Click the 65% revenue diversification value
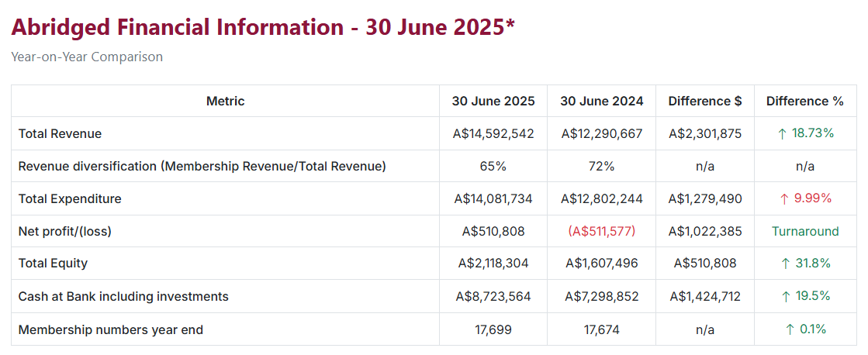Screen dimensions: 868x355 [x=493, y=166]
